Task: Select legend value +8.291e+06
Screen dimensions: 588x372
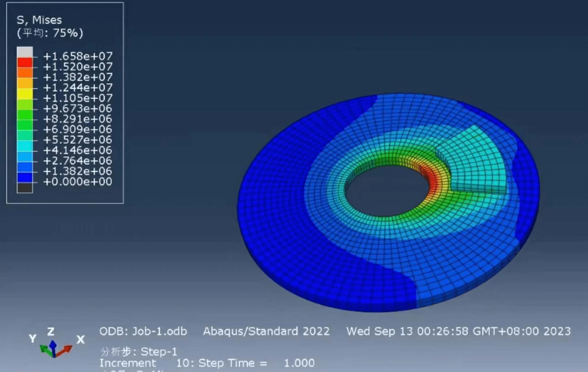Action: (78, 119)
